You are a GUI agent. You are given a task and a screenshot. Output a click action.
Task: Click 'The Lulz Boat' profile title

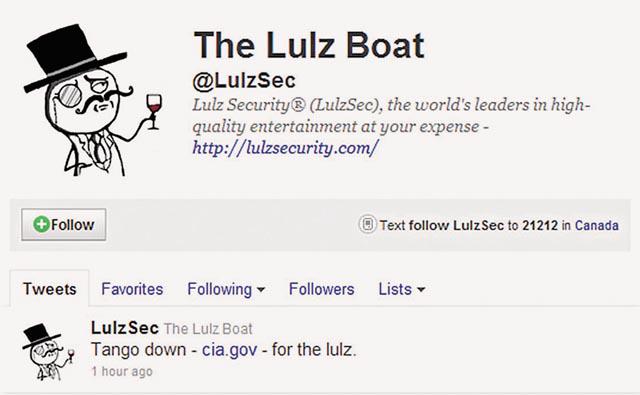309,45
